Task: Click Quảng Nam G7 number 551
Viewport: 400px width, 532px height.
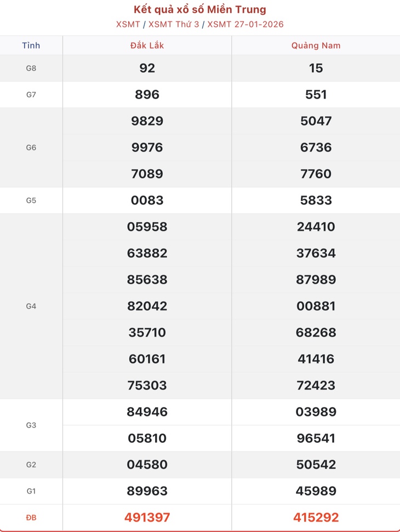Action: tap(316, 95)
